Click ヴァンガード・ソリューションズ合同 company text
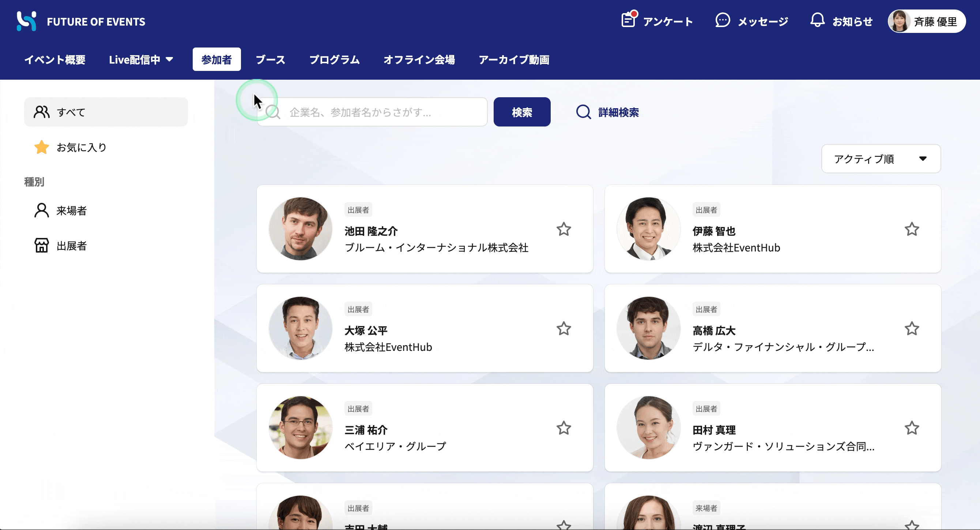Viewport: 980px width, 530px height. (783, 446)
